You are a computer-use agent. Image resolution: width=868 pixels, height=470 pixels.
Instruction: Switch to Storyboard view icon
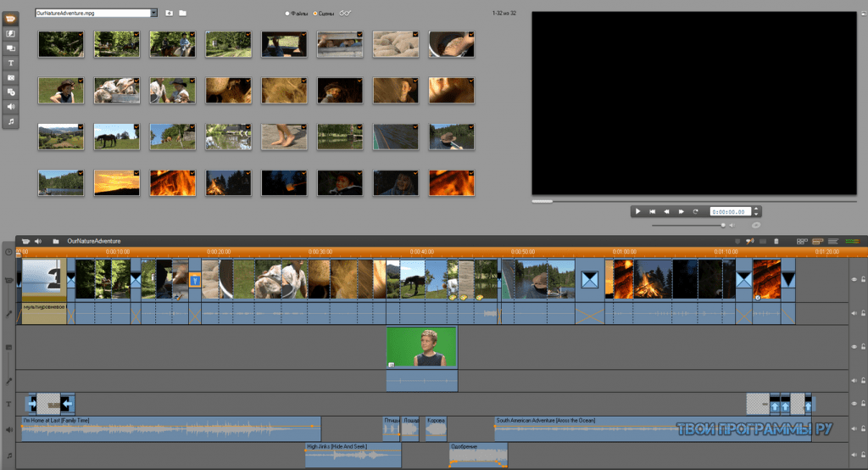[x=802, y=241]
